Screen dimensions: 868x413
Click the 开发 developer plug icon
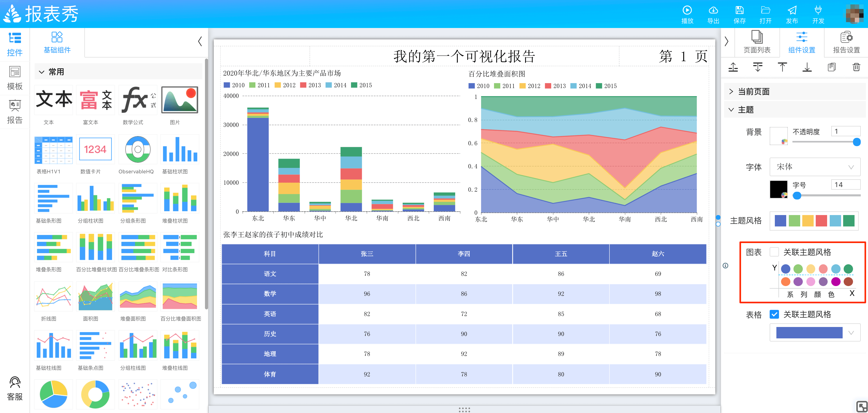coord(818,10)
